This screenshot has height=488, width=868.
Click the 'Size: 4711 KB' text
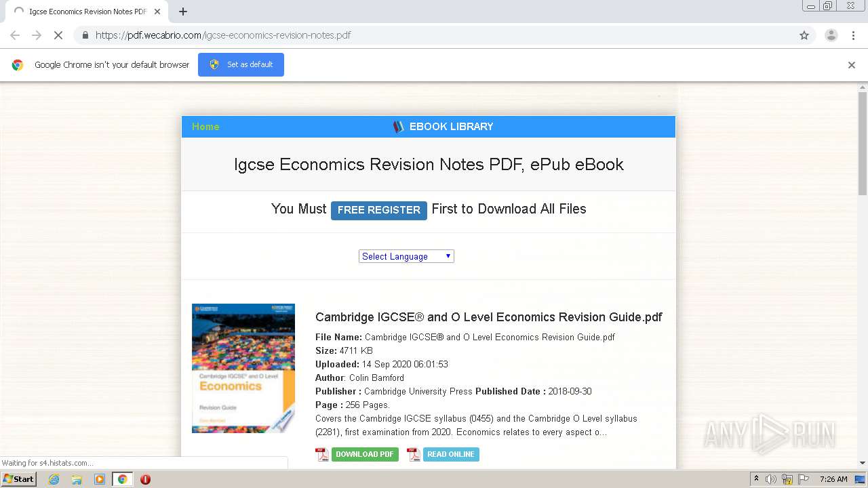pos(344,351)
